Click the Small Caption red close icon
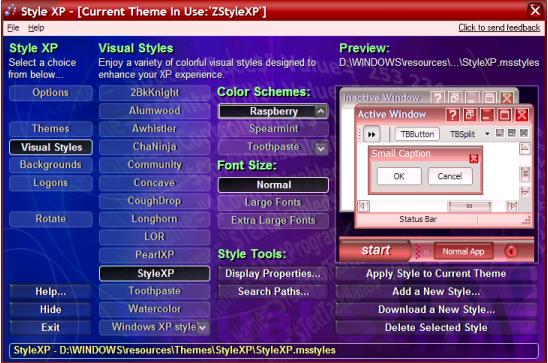The width and height of the screenshot is (548, 363). [x=474, y=159]
